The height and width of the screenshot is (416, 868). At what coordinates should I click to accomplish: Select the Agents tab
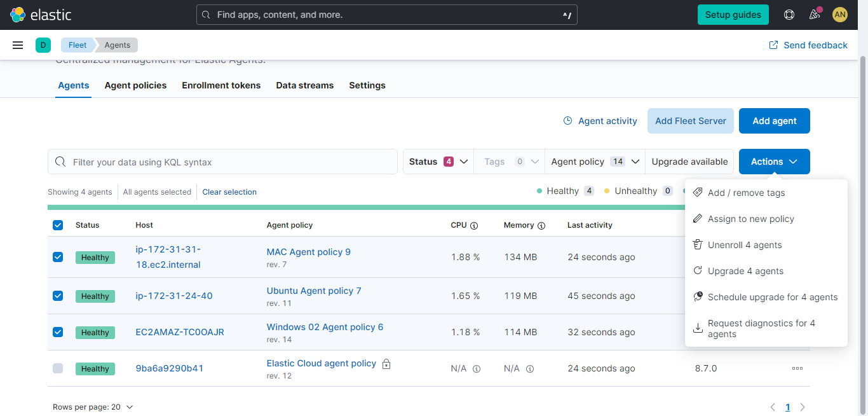click(x=74, y=85)
